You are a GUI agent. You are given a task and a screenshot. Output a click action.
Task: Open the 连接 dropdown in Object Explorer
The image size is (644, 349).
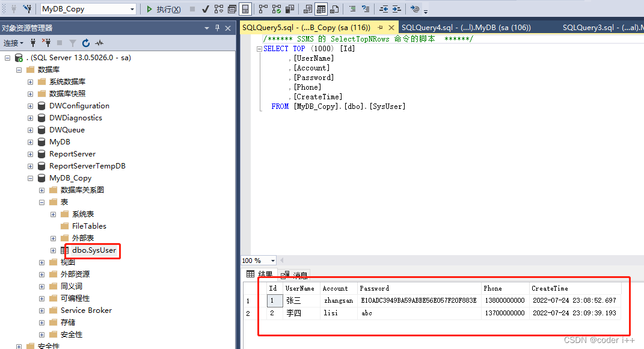pyautogui.click(x=13, y=43)
